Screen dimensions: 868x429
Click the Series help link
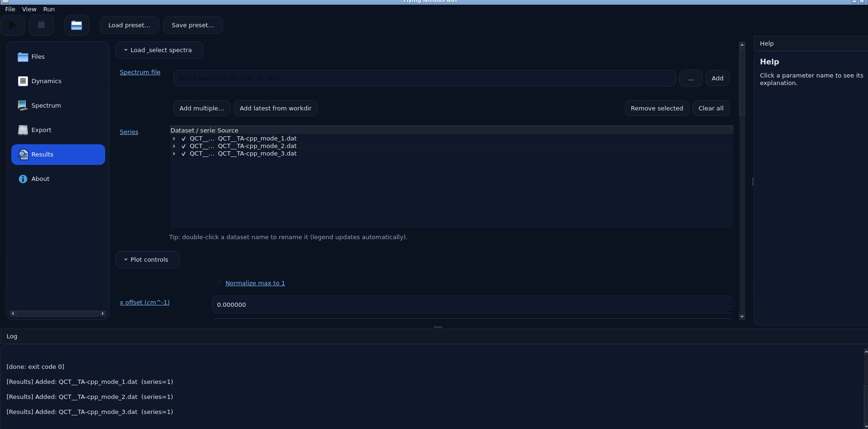click(129, 132)
